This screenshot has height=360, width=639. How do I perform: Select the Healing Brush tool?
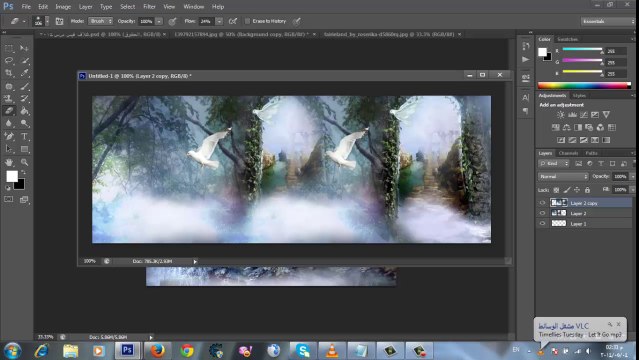[x=9, y=86]
